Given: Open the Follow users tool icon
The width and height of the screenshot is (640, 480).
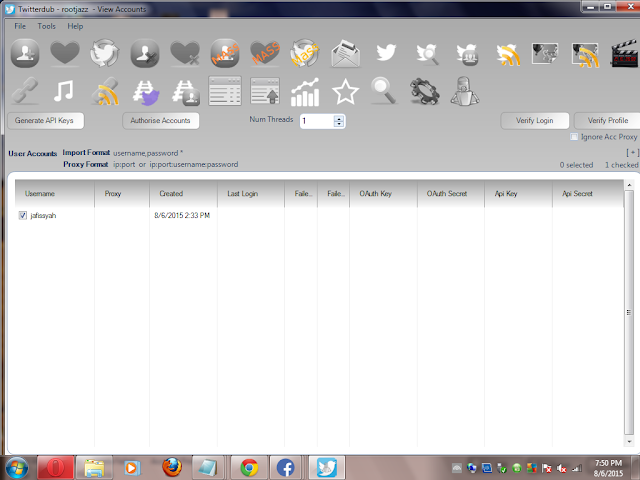Looking at the screenshot, I should [x=25, y=53].
